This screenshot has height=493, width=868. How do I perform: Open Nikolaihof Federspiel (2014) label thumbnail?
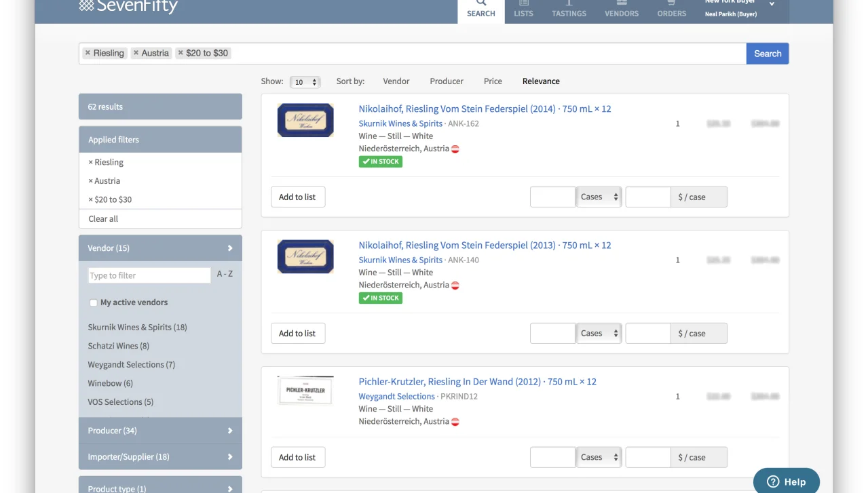(305, 120)
